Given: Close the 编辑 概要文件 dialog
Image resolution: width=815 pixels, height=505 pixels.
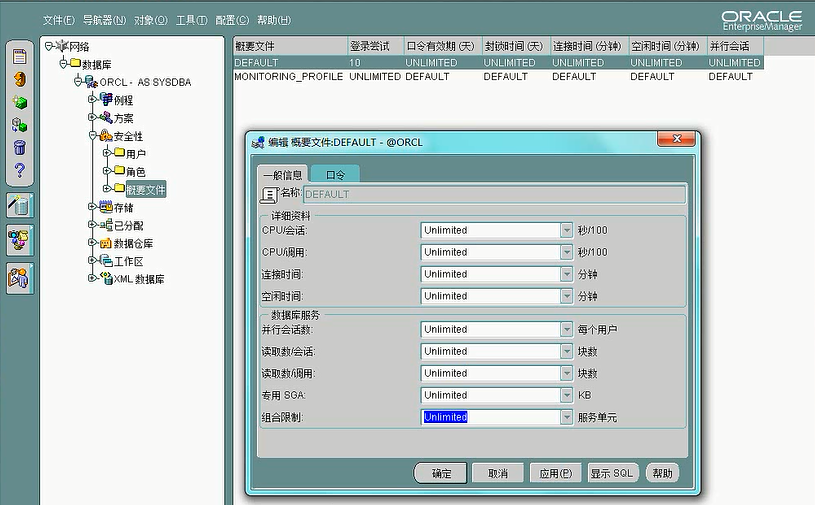Looking at the screenshot, I should tap(676, 139).
